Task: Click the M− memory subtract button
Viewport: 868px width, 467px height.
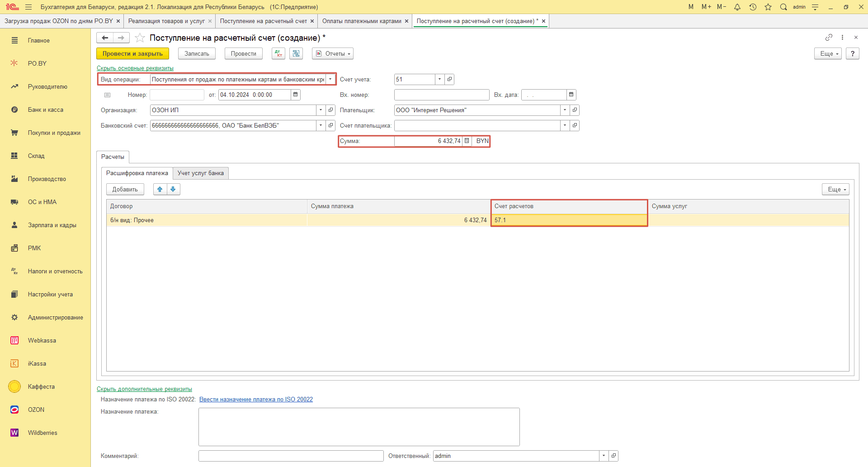Action: 722,7
